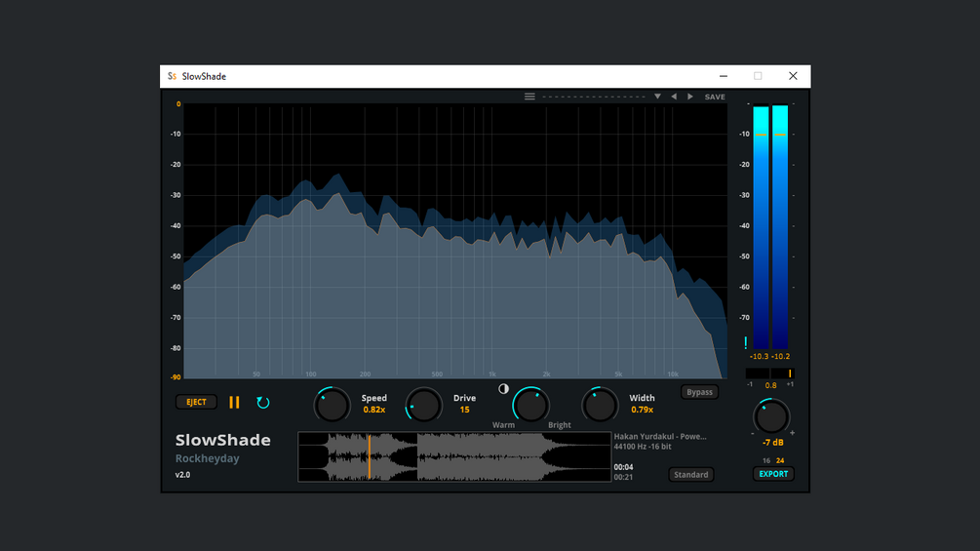The height and width of the screenshot is (551, 980).
Task: Click the right peak reading -10.2
Action: [x=780, y=356]
